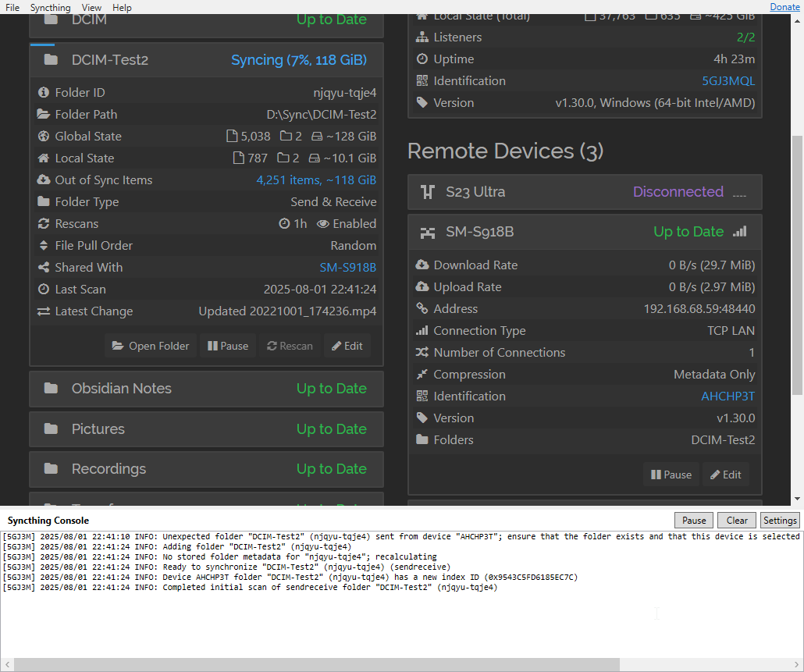The image size is (804, 672).
Task: Expand the Obsidian Notes folder panel
Action: [x=206, y=389]
